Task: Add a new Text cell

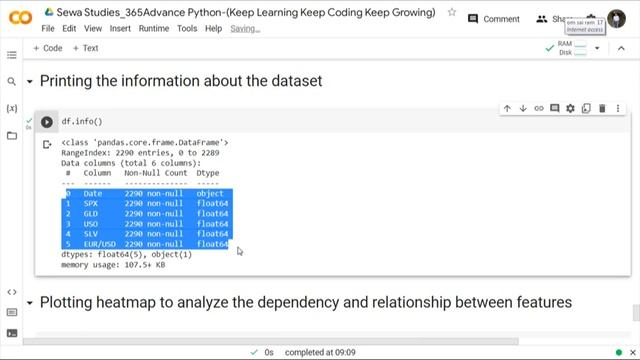Action: click(x=86, y=48)
